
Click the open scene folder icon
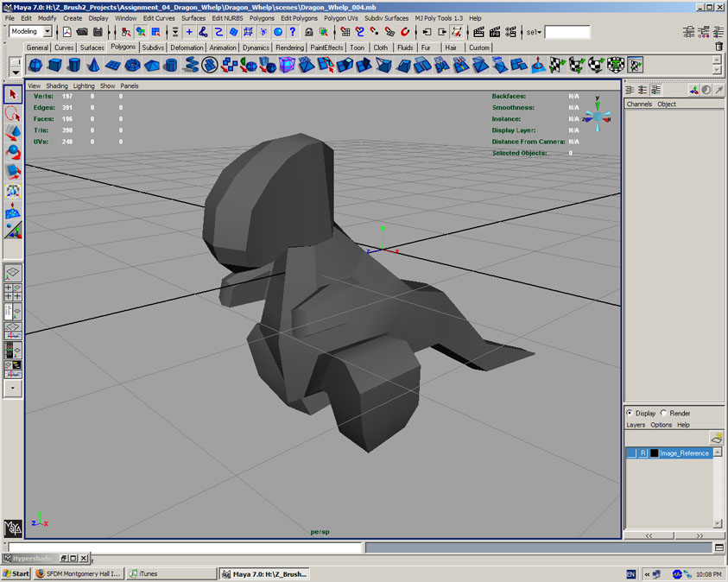pos(82,32)
